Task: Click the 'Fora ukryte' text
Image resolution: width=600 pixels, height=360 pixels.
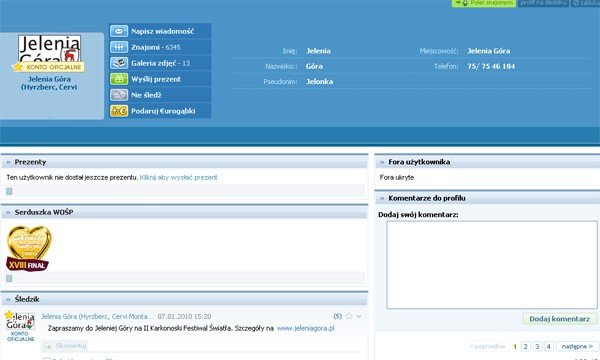Action: pyautogui.click(x=397, y=178)
